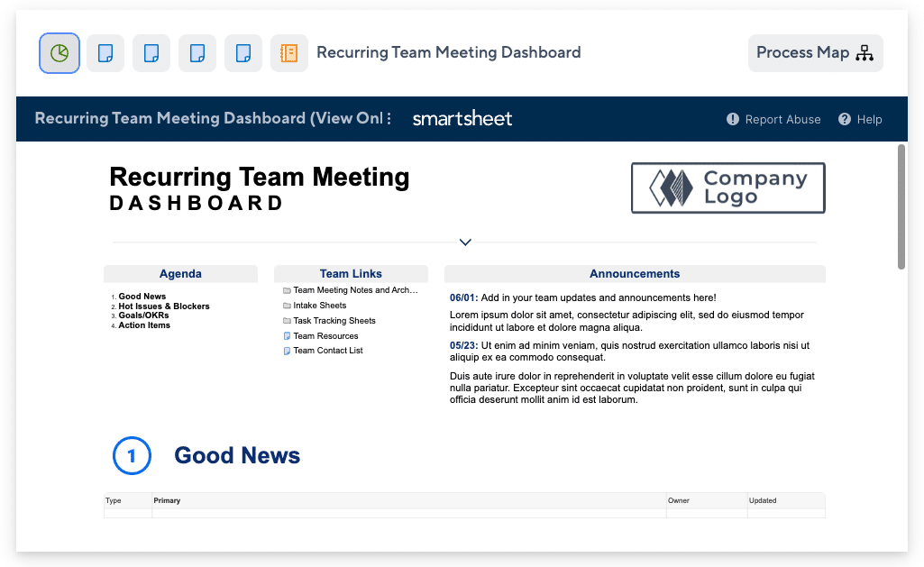Click the 05/23 announcement date
Image resolution: width=924 pixels, height=567 pixels.
[463, 345]
